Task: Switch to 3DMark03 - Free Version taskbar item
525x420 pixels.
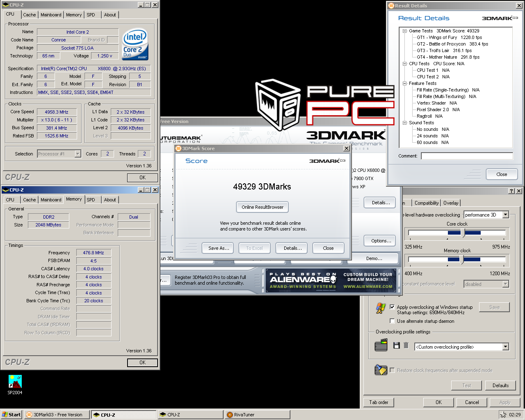Action: pyautogui.click(x=57, y=415)
